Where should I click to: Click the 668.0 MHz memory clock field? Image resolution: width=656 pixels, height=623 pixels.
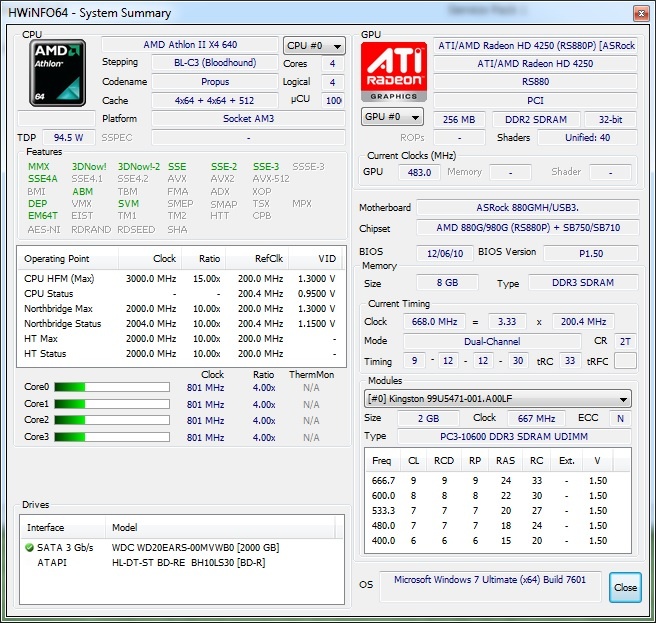434,321
